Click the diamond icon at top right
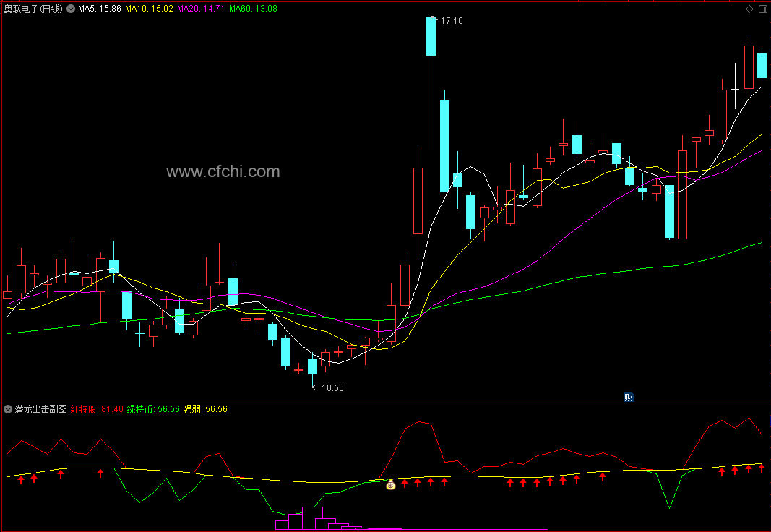Screen dimensions: 771x532 749,9
